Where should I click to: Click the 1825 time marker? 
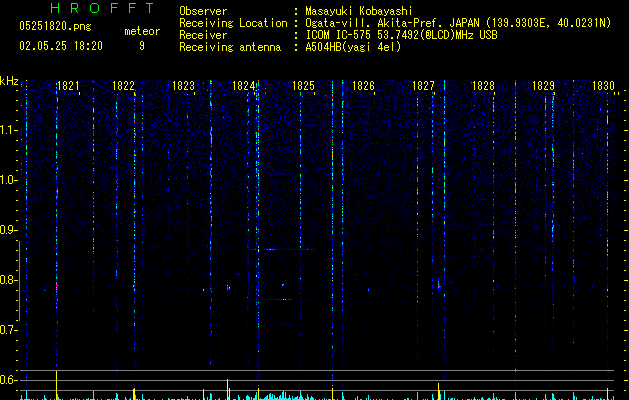pos(303,86)
